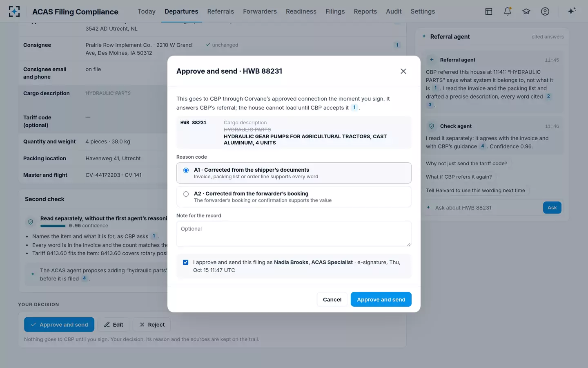Open the layout panel icon in header
The image size is (588, 368).
tap(489, 11)
